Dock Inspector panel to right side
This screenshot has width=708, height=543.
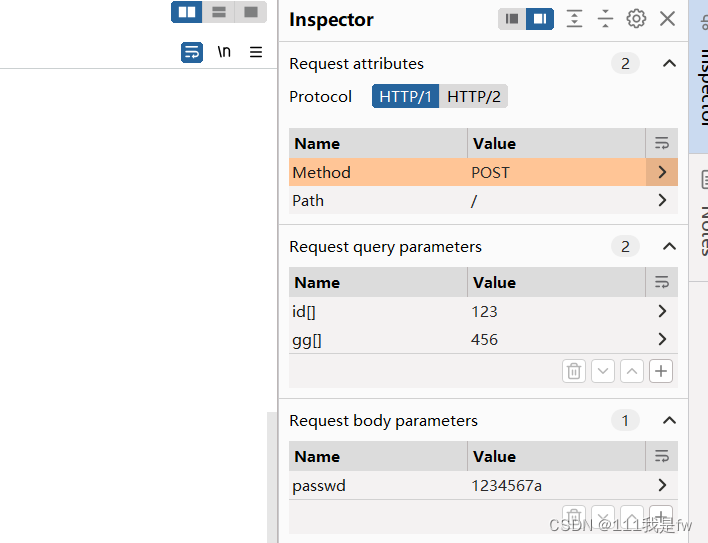pyautogui.click(x=540, y=19)
